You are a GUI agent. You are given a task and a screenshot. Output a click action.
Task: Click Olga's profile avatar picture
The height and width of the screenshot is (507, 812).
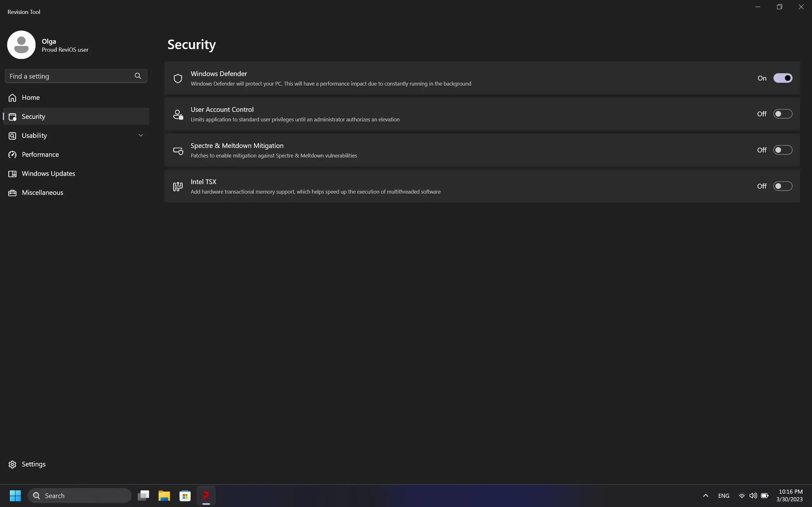(x=22, y=45)
